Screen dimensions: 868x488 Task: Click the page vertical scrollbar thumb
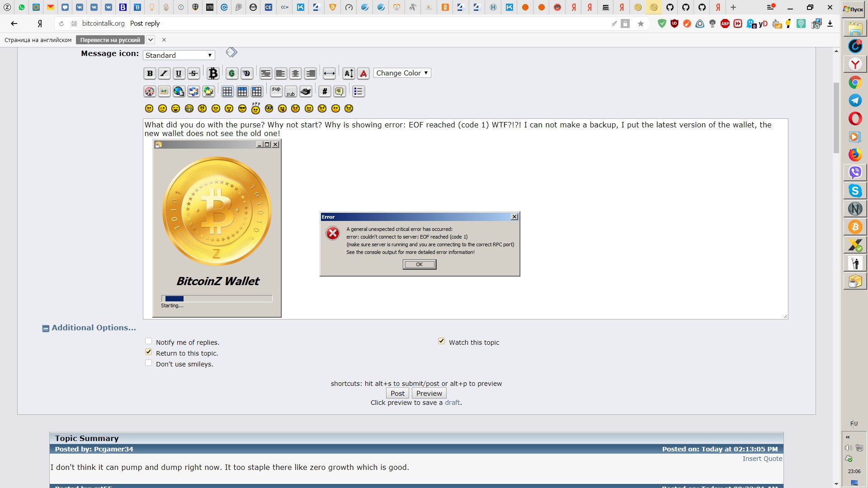click(836, 117)
